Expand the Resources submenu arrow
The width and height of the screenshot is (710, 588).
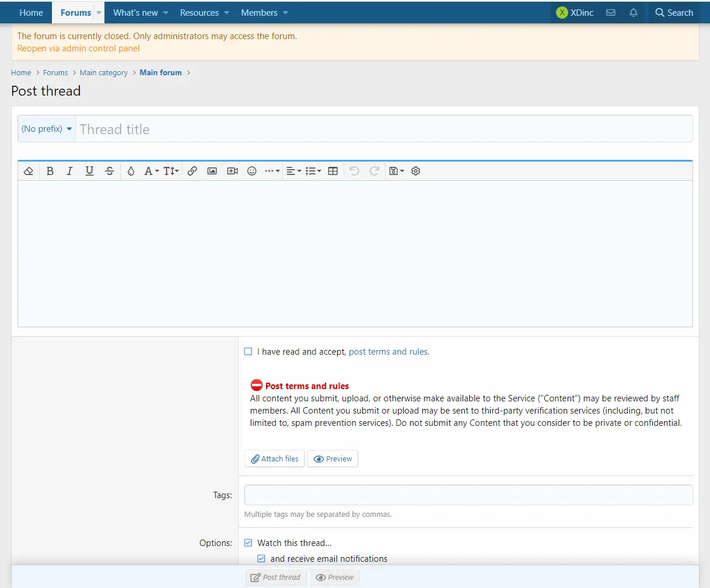click(x=227, y=12)
